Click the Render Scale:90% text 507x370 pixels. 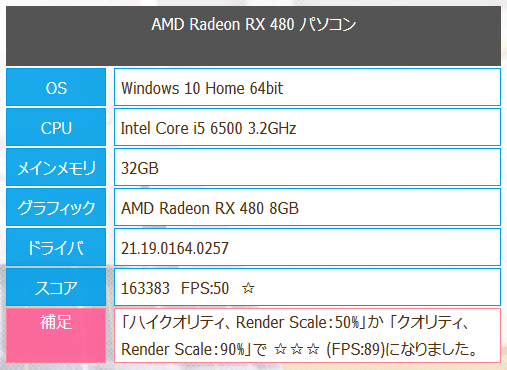185,349
